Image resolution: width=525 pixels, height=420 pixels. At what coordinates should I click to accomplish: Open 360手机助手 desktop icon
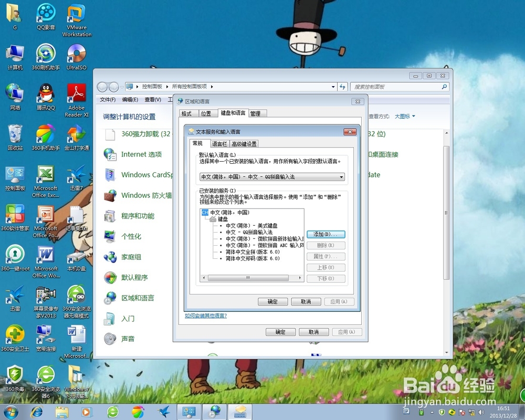coord(46,138)
